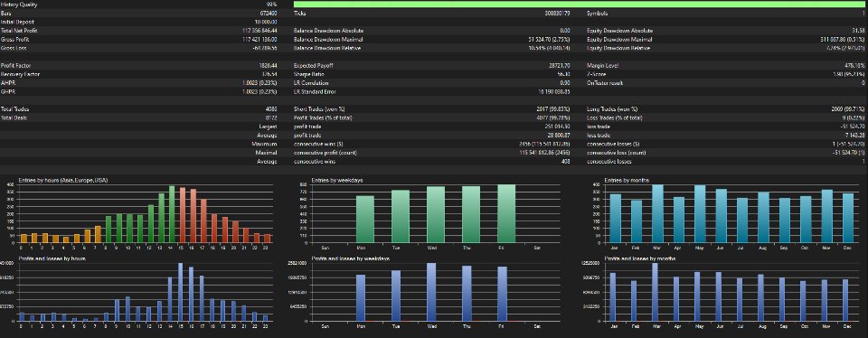Select the Symbols label
Image resolution: width=868 pixels, height=338 pixels.
[597, 13]
